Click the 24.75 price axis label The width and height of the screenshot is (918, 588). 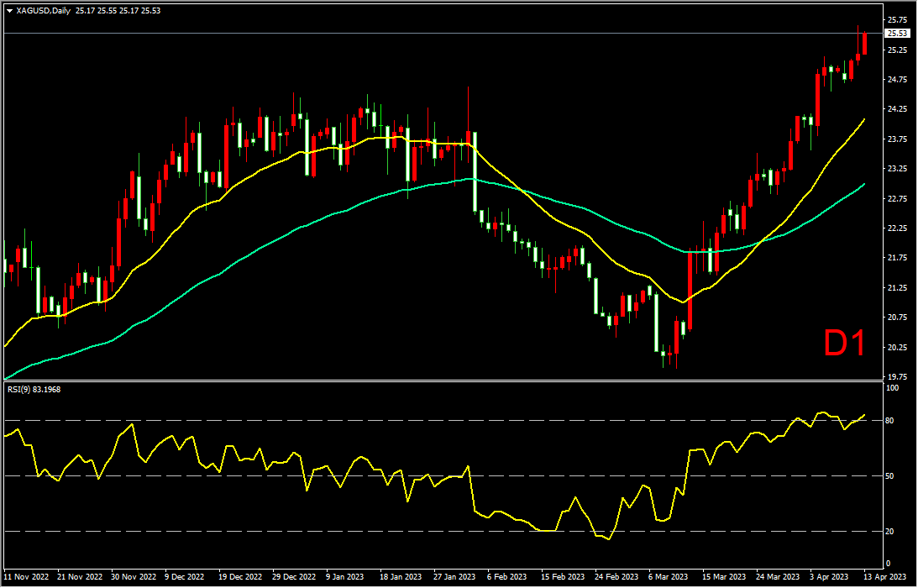(x=896, y=80)
